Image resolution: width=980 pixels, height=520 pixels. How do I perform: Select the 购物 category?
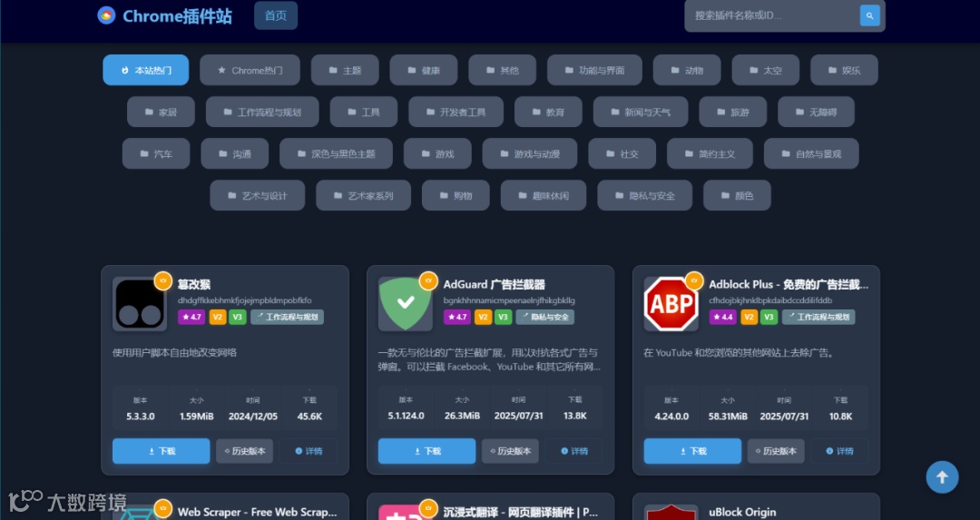[x=456, y=196]
